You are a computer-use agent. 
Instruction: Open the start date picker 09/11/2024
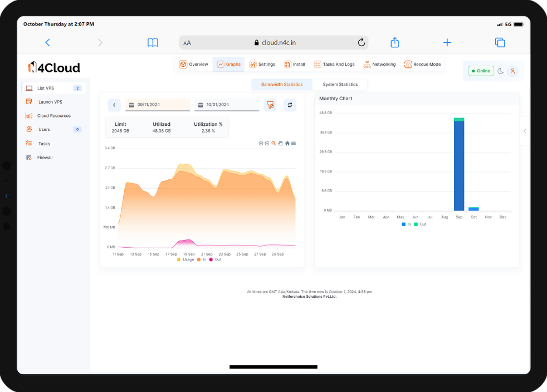pyautogui.click(x=158, y=105)
